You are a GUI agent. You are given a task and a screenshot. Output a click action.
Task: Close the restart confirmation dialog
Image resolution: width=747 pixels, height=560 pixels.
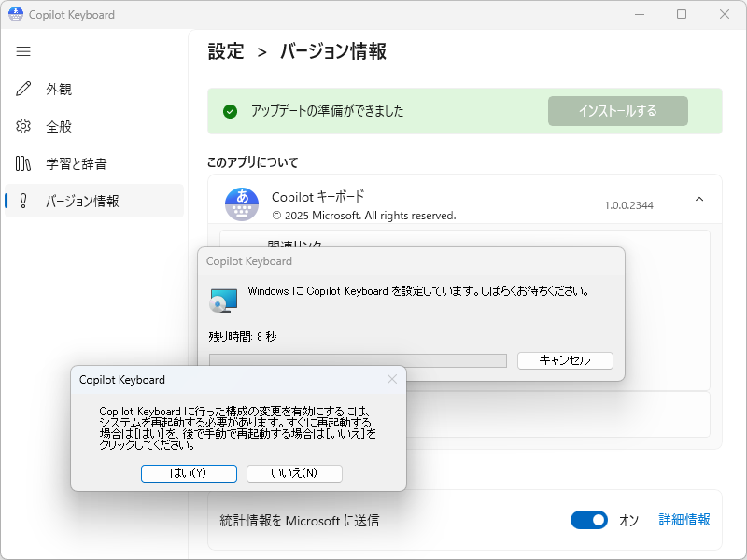tap(392, 379)
